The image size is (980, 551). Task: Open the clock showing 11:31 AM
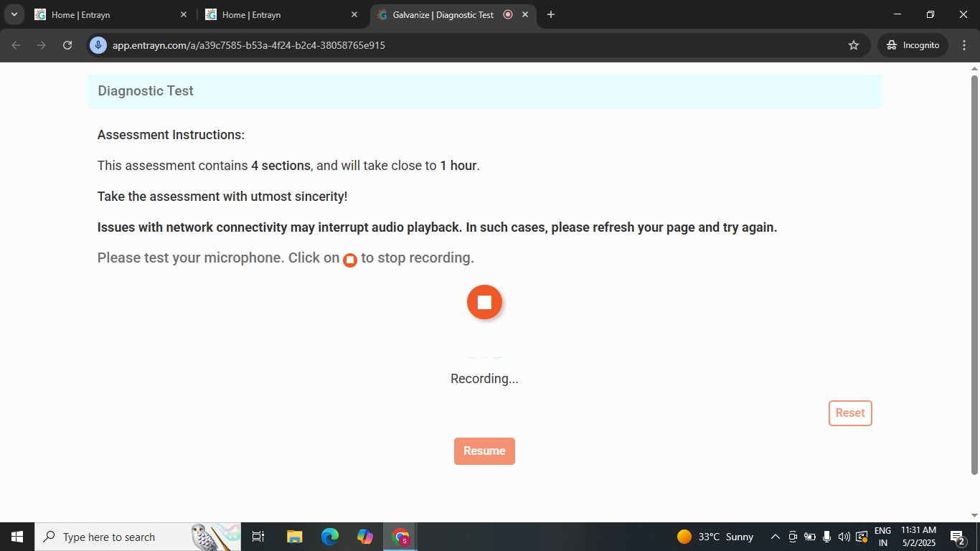[x=919, y=537]
